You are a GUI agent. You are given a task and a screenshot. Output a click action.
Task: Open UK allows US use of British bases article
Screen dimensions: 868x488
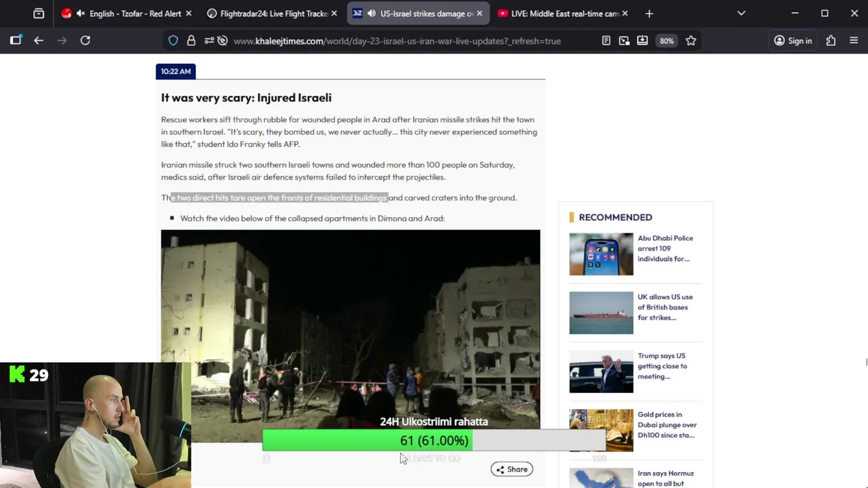pos(665,307)
